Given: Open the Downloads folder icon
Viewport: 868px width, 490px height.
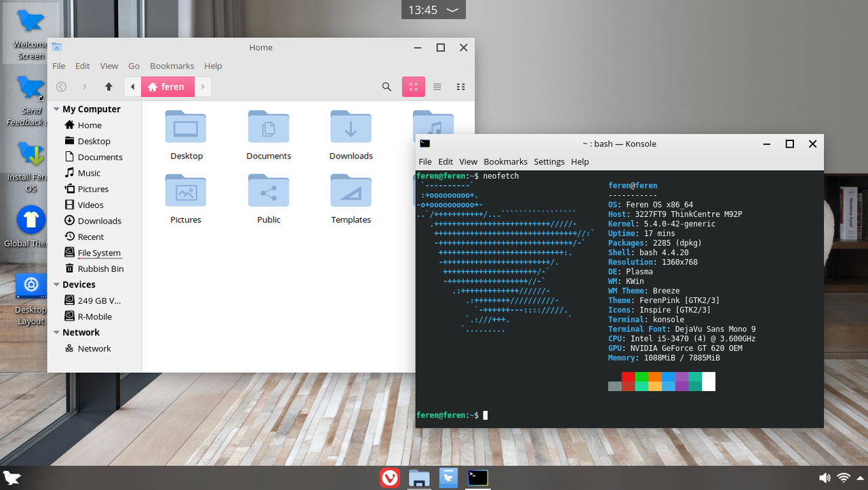Looking at the screenshot, I should (351, 127).
